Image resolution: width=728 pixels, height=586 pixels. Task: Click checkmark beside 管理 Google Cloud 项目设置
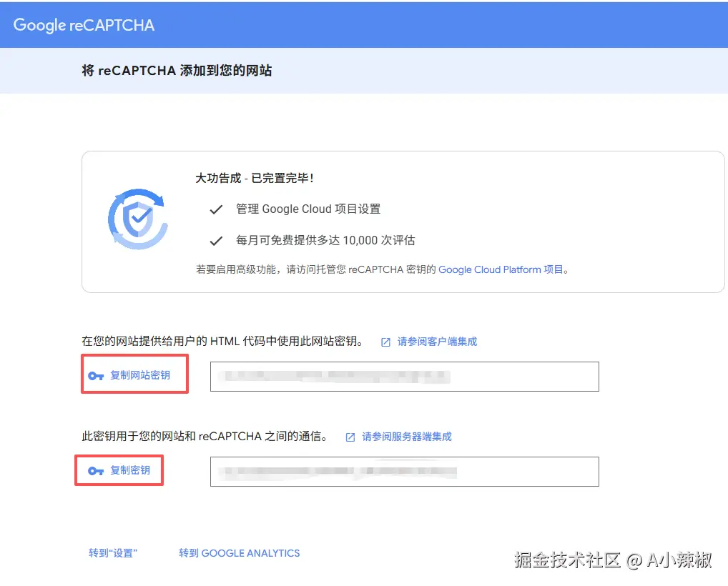coord(216,209)
